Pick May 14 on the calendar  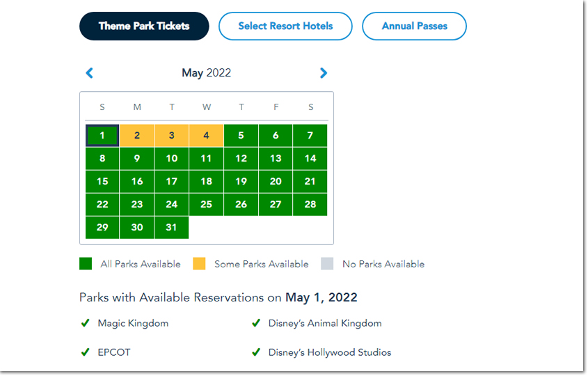pyautogui.click(x=310, y=158)
